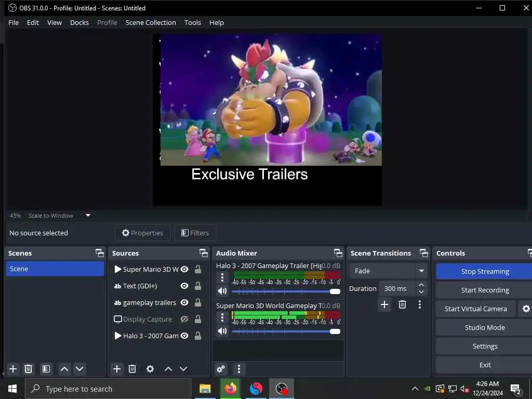Hide the gameplay trailers source
This screenshot has height=399, width=532.
[184, 302]
